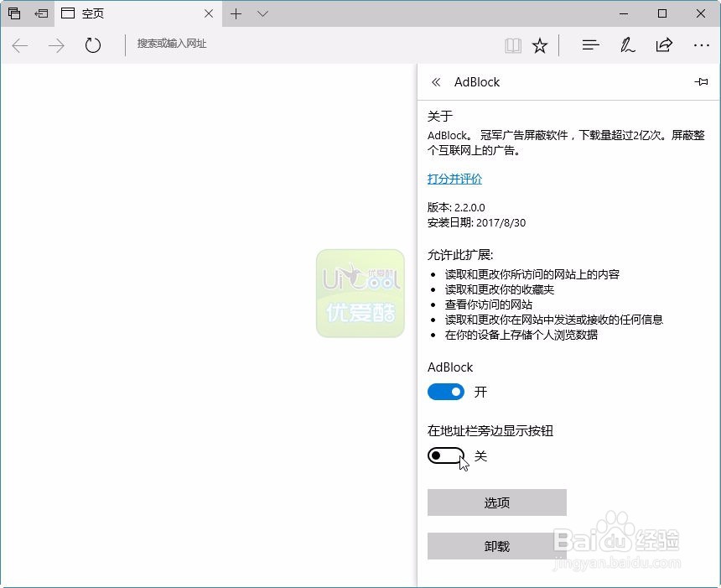Image resolution: width=721 pixels, height=588 pixels.
Task: Click the 允许此扩展 permissions heading
Action: click(460, 255)
